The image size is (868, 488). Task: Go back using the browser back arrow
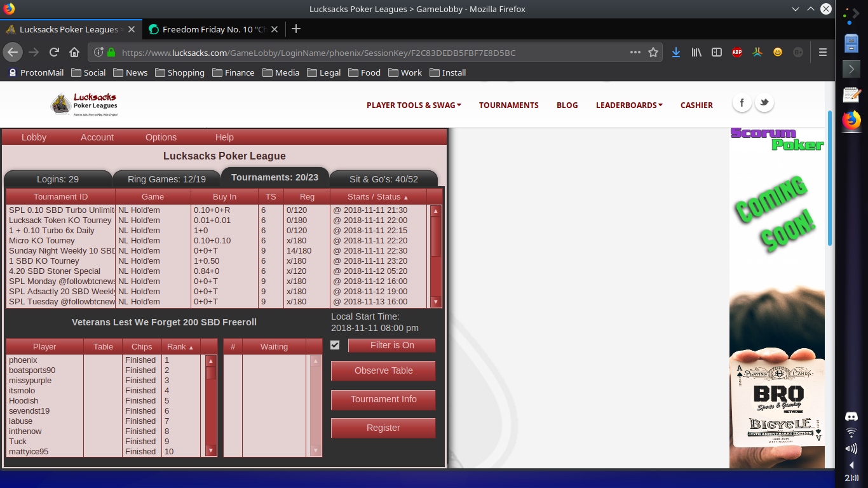[x=13, y=52]
